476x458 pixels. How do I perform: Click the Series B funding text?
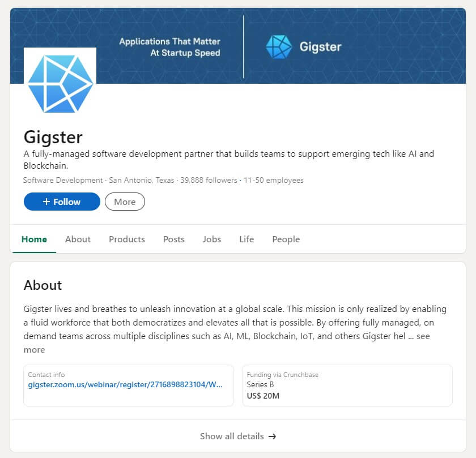coord(260,384)
